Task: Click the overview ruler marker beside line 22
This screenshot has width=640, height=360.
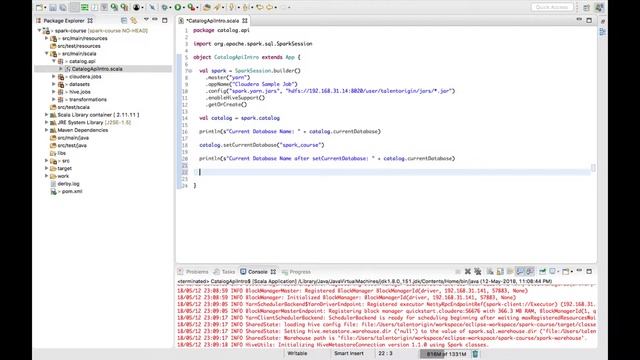Action: pyautogui.click(x=593, y=168)
